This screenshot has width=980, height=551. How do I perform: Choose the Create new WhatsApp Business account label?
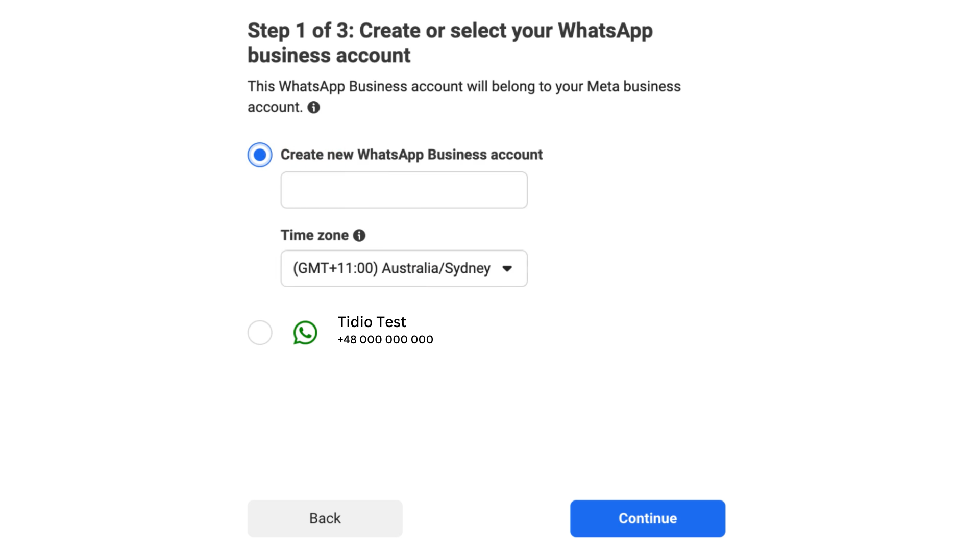pos(411,155)
